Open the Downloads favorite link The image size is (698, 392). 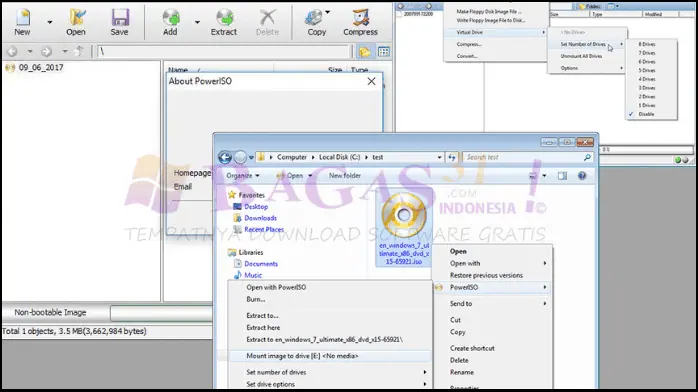pos(260,218)
